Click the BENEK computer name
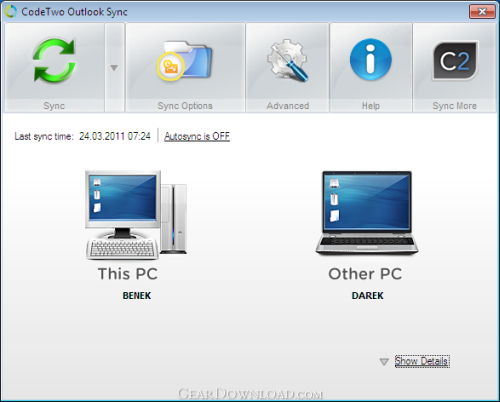500x402 pixels. 137,296
